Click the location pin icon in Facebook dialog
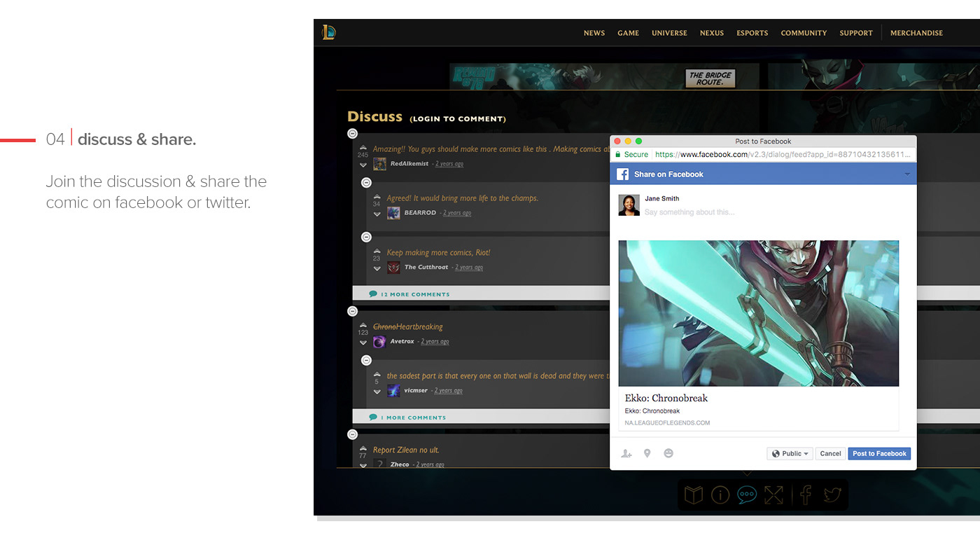The width and height of the screenshot is (980, 538). [647, 453]
